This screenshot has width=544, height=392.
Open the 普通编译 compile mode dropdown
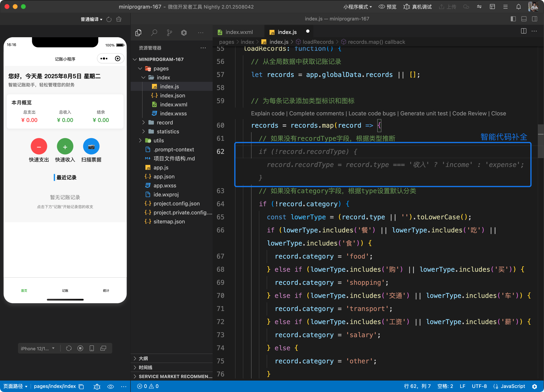[91, 19]
